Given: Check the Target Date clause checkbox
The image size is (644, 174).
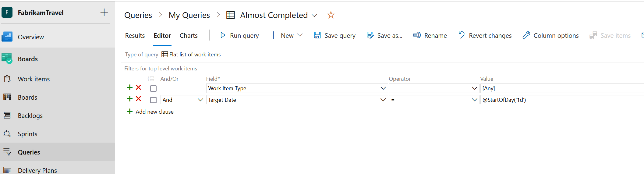Looking at the screenshot, I should pos(153,100).
